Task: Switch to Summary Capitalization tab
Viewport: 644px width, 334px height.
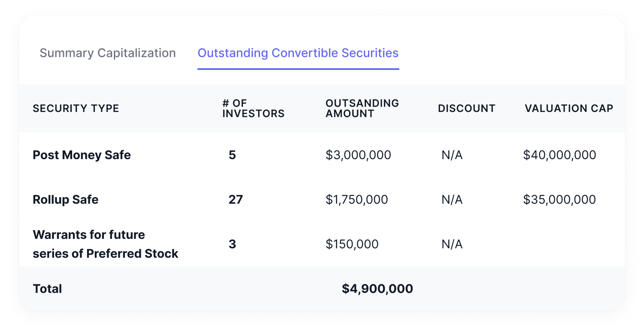Action: (107, 53)
